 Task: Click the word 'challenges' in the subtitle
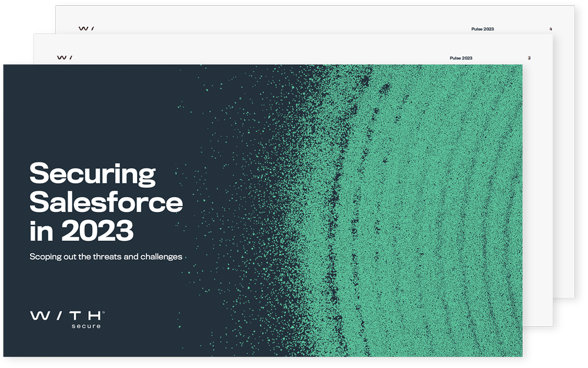click(161, 257)
